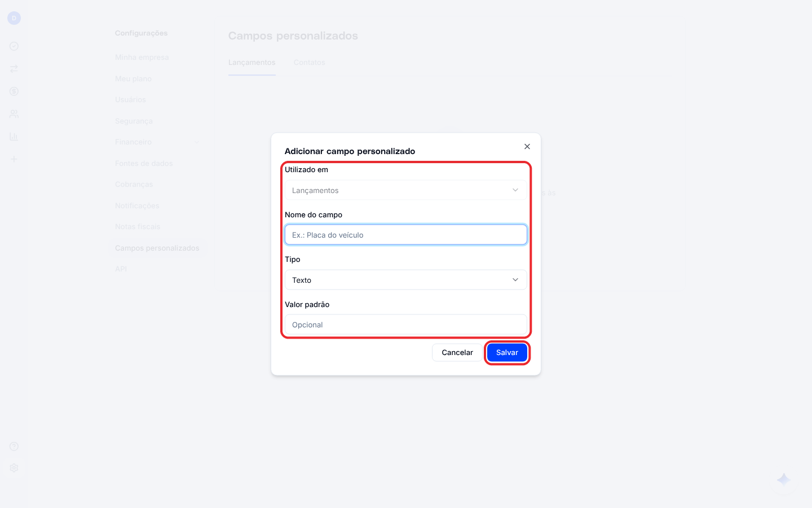812x508 pixels.
Task: Open Notas fiscais settings
Action: (x=138, y=227)
